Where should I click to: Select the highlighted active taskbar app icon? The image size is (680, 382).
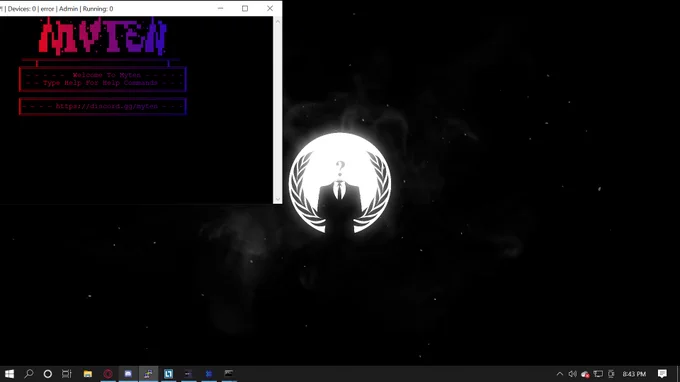[148, 374]
